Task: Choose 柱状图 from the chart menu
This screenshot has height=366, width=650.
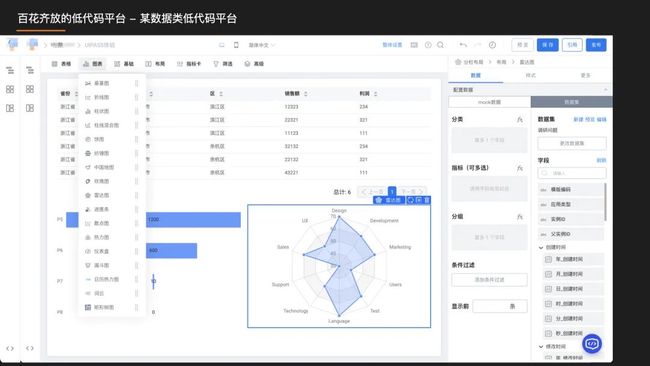Action: click(x=102, y=111)
